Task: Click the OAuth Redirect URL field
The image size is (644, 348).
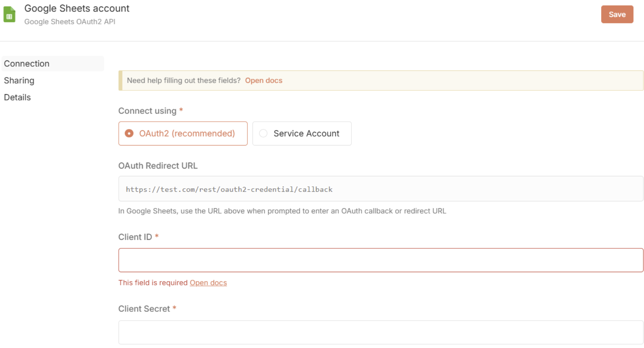Action: 381,189
